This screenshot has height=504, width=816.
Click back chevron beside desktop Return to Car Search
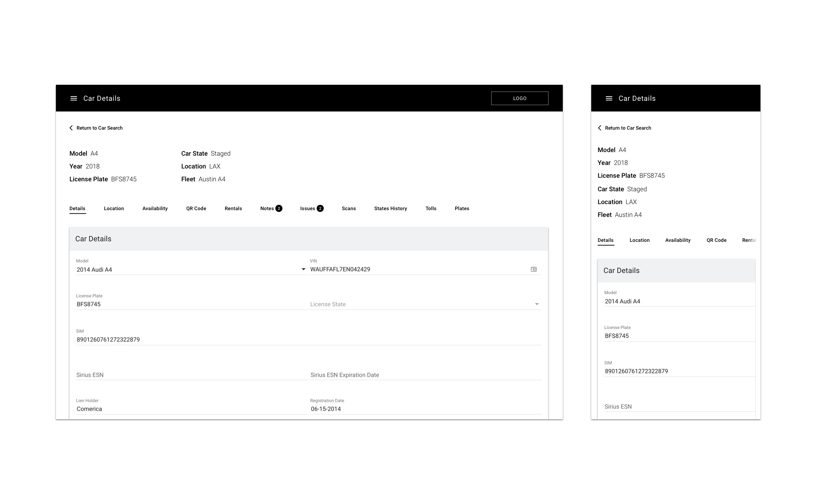tap(71, 128)
